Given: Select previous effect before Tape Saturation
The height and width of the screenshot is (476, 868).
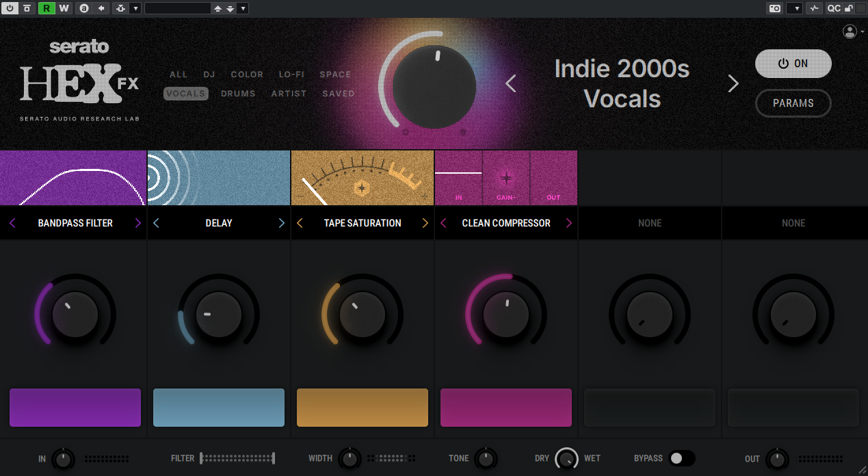Looking at the screenshot, I should (x=300, y=223).
